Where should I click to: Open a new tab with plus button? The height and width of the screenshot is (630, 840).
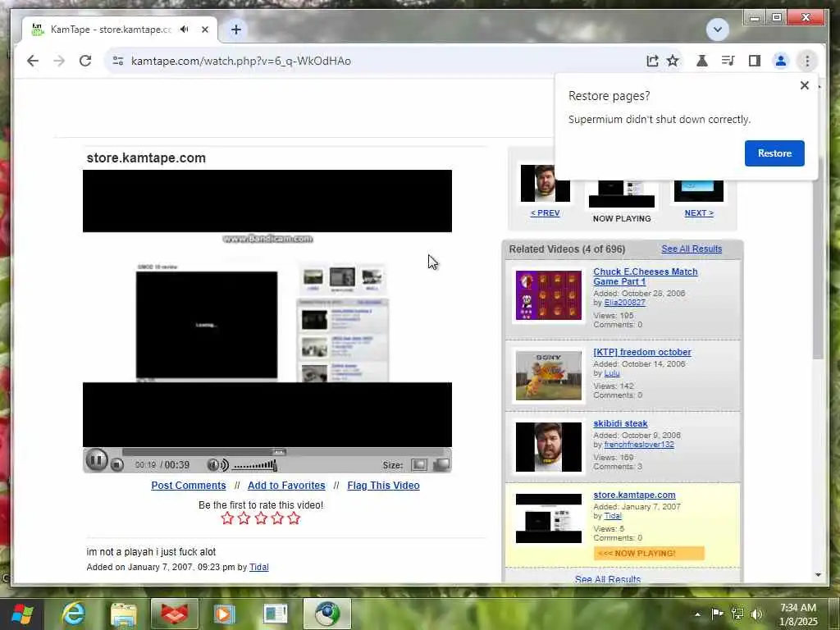click(236, 30)
